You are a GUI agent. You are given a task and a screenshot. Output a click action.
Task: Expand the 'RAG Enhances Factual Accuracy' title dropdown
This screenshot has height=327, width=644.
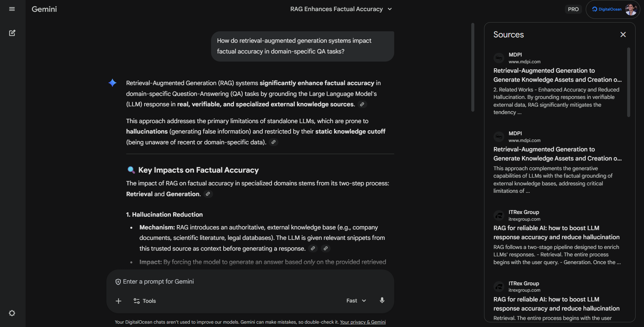click(389, 9)
